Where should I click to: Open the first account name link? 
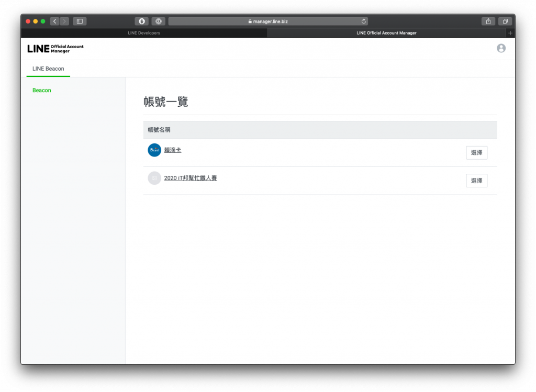point(173,150)
